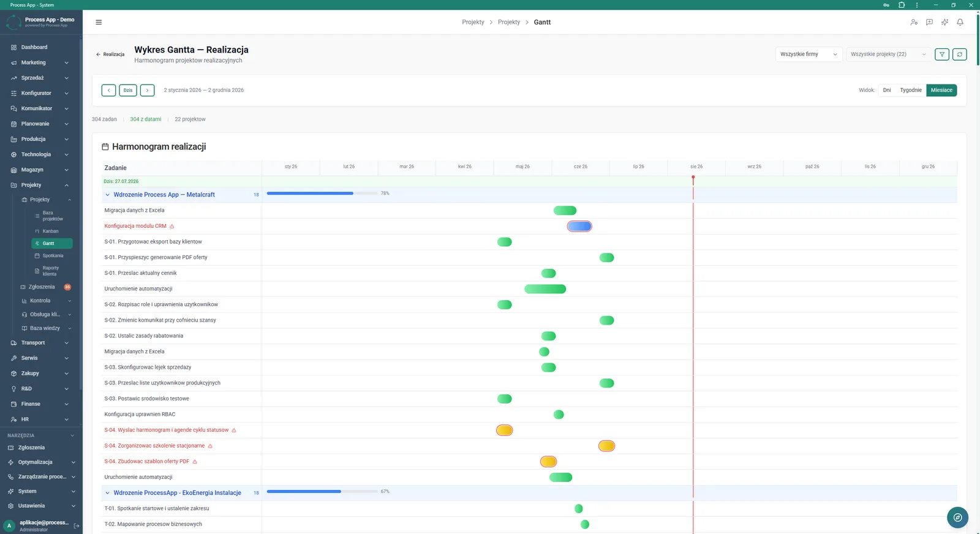980x534 pixels.
Task: Expand the Kontrola submenu
Action: [46, 301]
